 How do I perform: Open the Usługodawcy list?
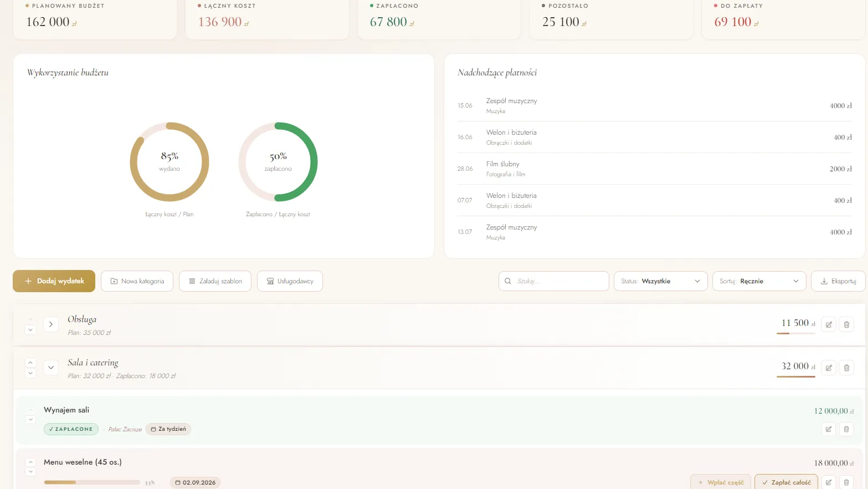tap(290, 281)
